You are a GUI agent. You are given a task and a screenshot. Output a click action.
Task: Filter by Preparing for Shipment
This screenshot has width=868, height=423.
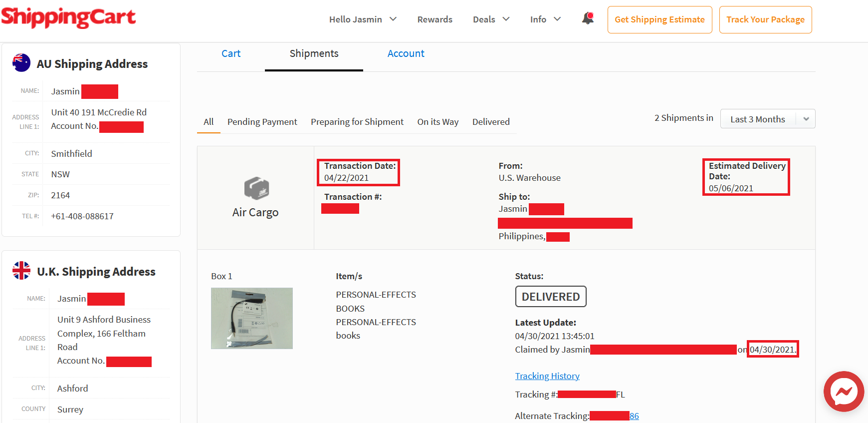coord(357,122)
